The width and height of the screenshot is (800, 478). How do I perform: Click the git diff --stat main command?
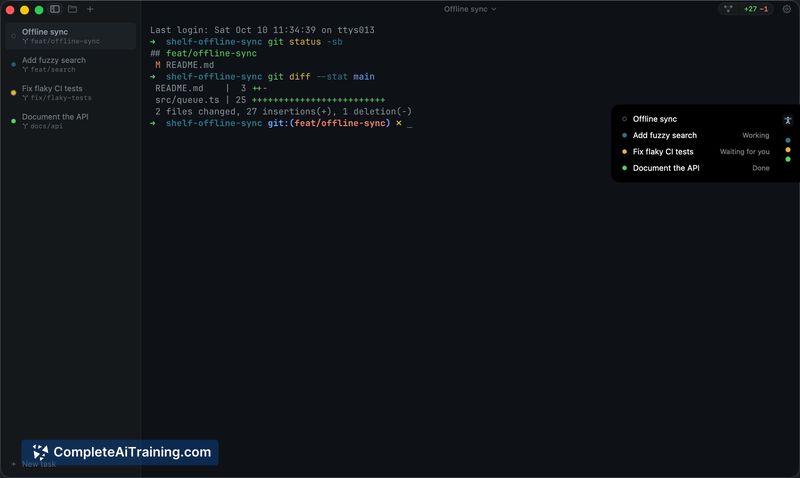click(x=321, y=77)
